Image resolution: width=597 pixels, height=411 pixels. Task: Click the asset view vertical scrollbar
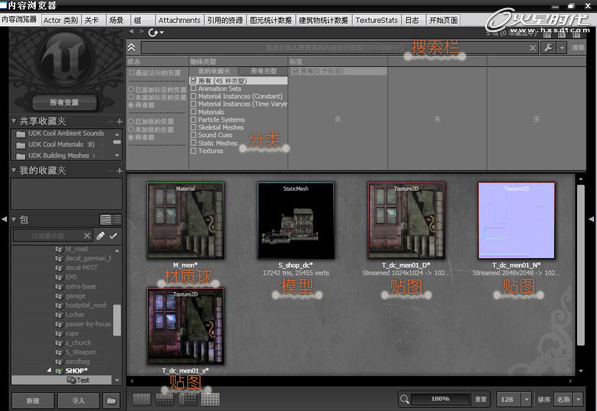point(580,265)
